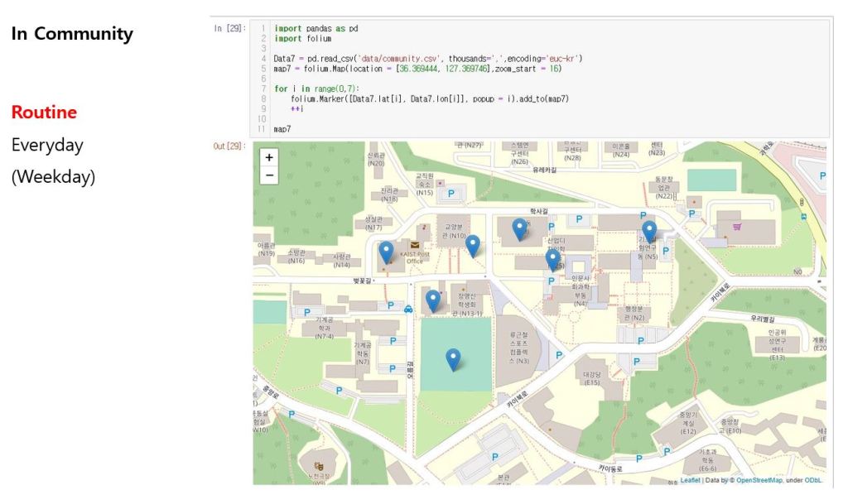Zoom out with the map minus button
The width and height of the screenshot is (848, 504).
269,175
